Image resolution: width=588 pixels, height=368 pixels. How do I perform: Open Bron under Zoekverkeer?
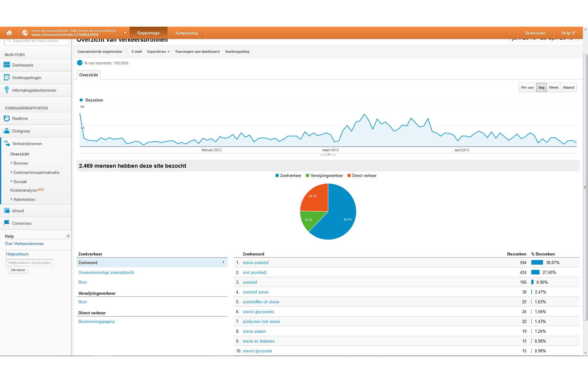(x=82, y=282)
